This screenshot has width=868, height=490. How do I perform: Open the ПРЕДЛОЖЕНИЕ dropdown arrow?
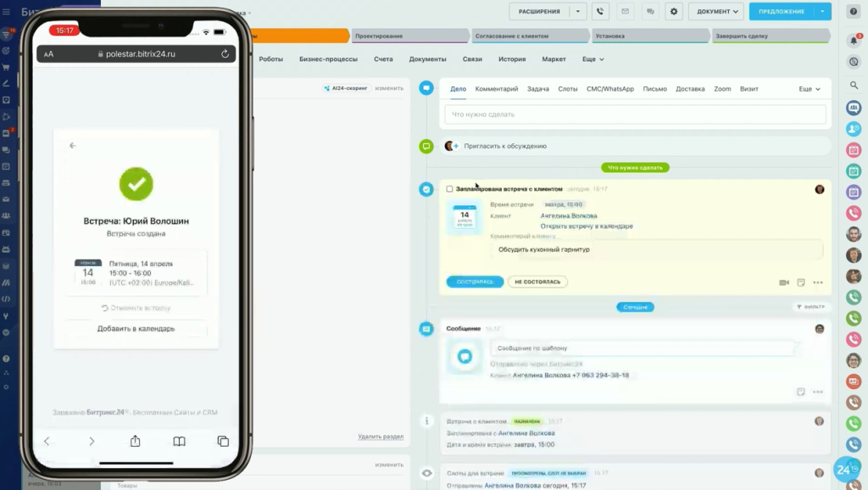(822, 11)
